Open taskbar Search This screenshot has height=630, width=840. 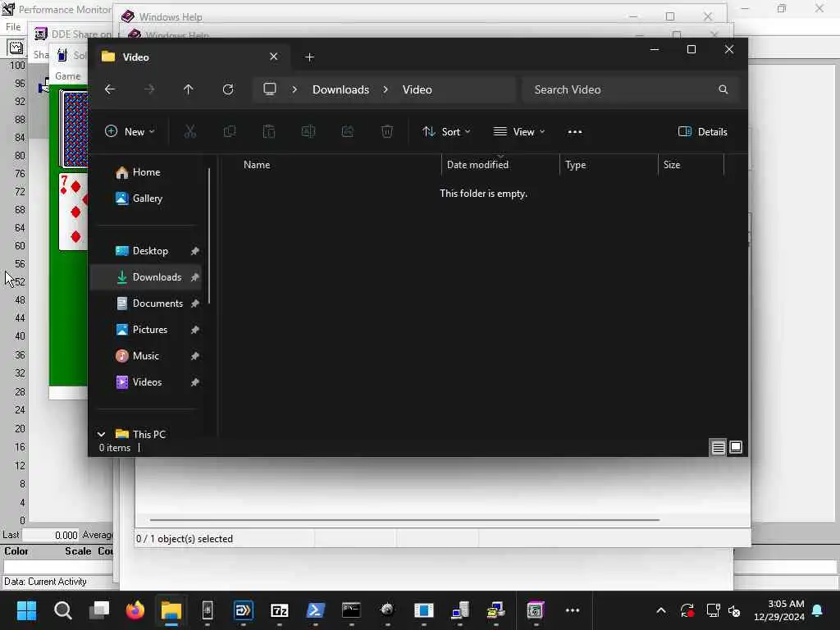tap(62, 610)
